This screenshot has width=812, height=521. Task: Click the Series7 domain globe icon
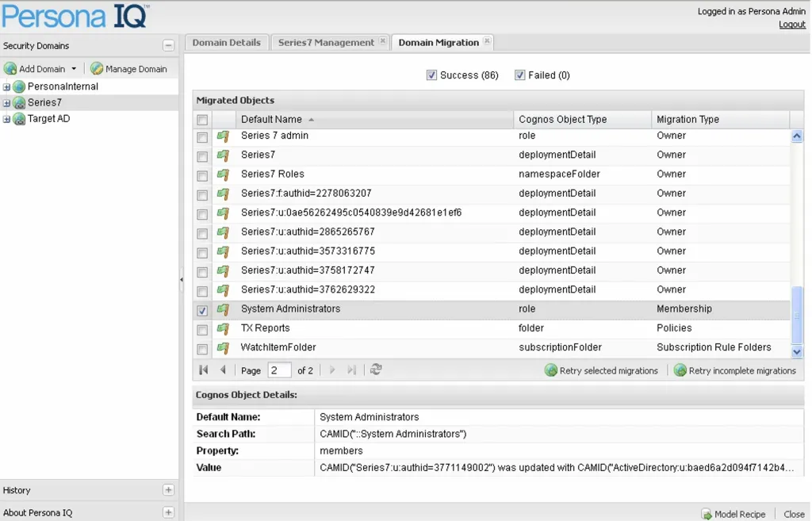tap(19, 102)
